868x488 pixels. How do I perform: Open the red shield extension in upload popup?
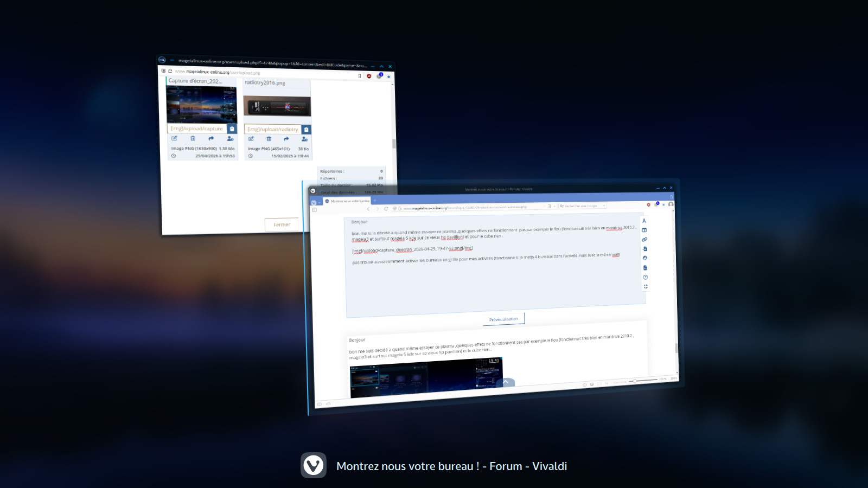tap(369, 76)
